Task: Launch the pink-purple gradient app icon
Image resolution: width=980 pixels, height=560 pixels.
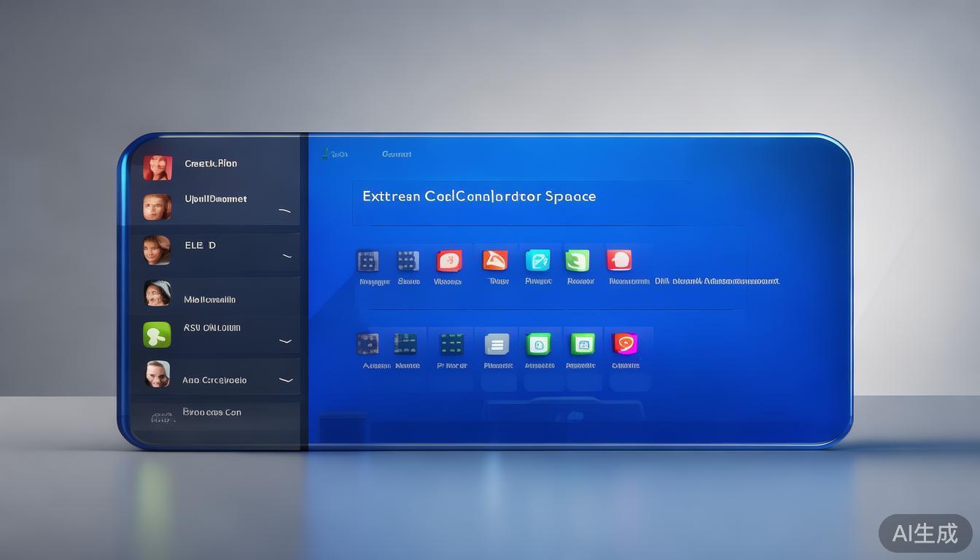Action: 625,344
